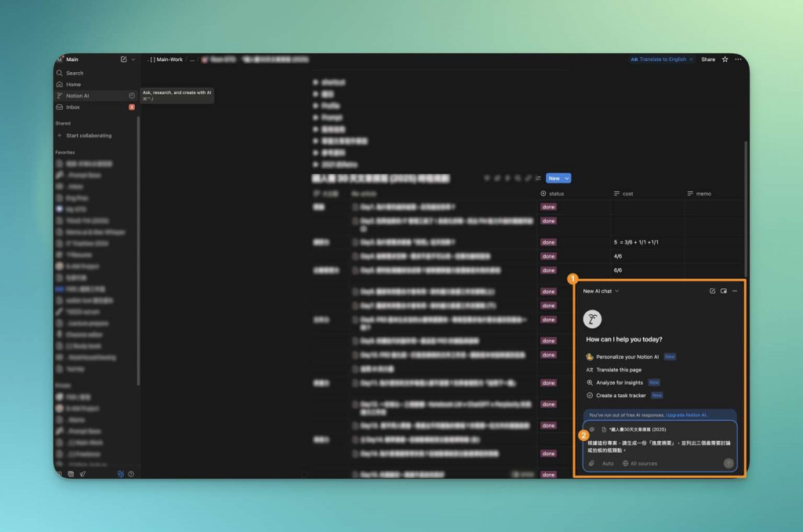Click the done status tag beside '5 = 3/6 + 1/1 +1/1'
This screenshot has height=532, width=803.
[x=548, y=242]
